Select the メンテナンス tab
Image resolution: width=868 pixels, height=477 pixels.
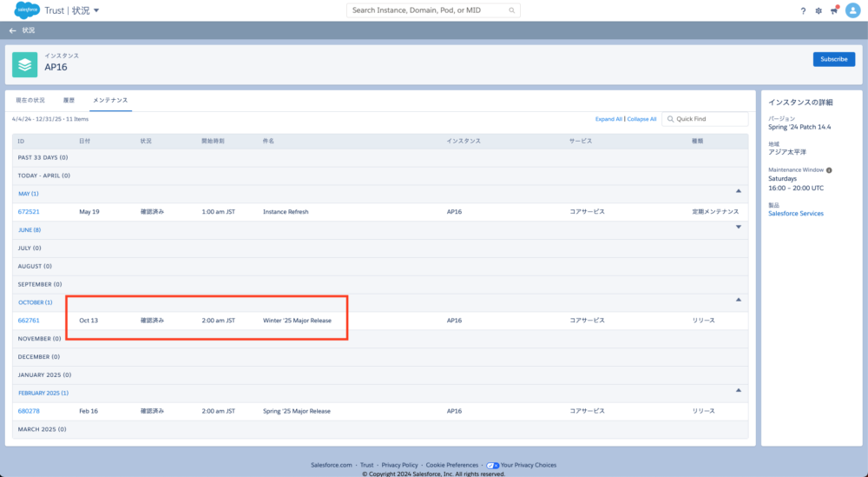click(110, 100)
